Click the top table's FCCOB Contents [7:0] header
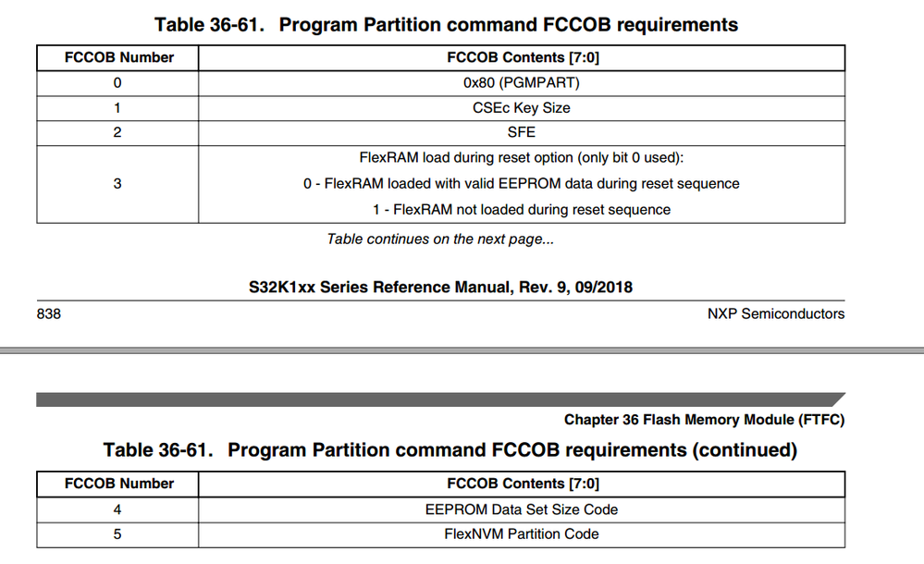The image size is (924, 564). click(x=521, y=57)
